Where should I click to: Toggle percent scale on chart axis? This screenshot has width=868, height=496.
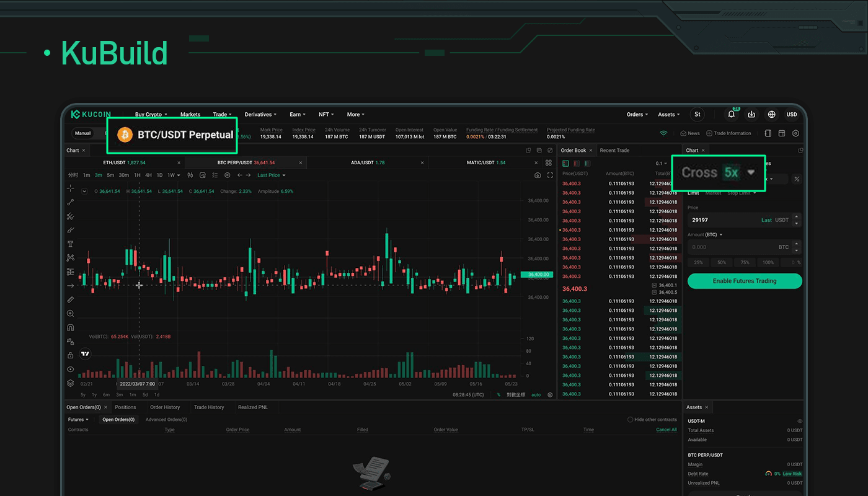498,395
